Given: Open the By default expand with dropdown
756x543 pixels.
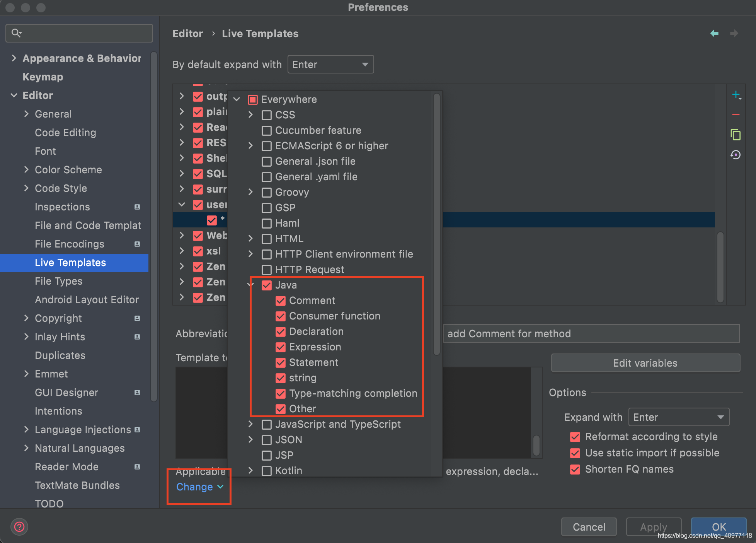Looking at the screenshot, I should [330, 65].
